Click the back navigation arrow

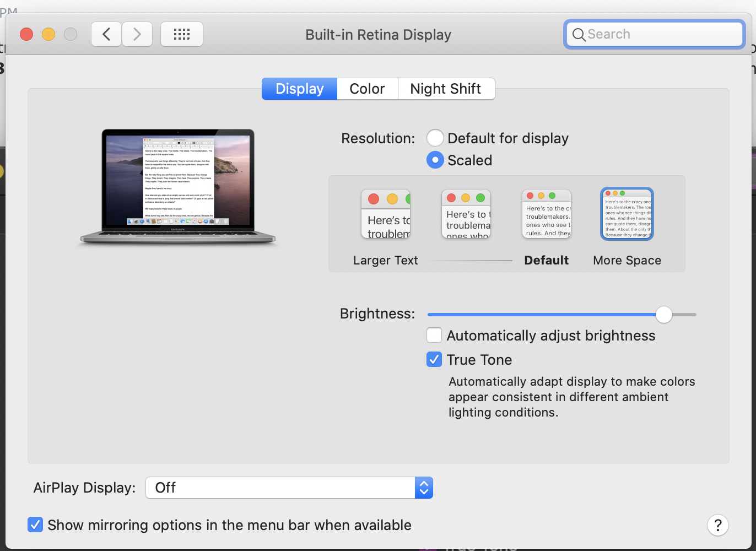point(106,34)
